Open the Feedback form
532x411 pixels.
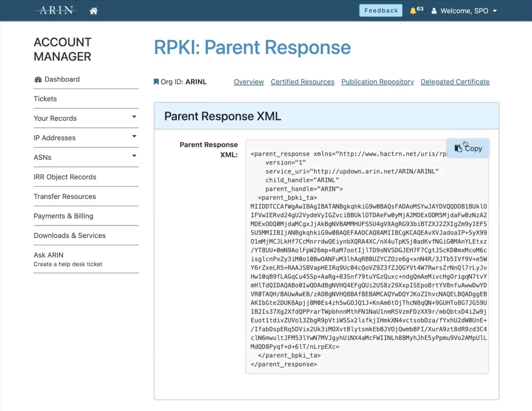point(381,10)
